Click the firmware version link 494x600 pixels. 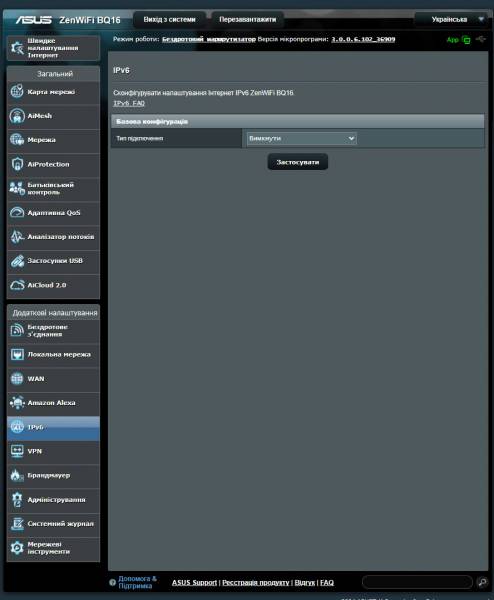[x=363, y=39]
